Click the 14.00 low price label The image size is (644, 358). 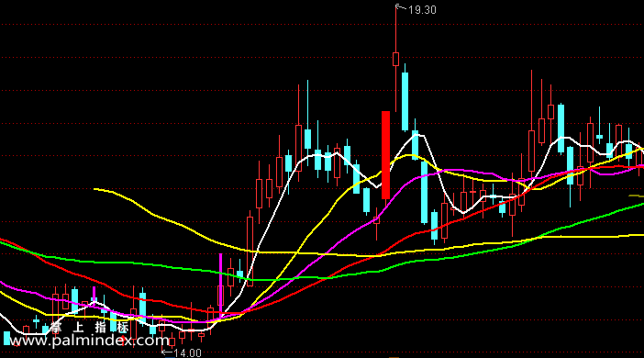(188, 353)
